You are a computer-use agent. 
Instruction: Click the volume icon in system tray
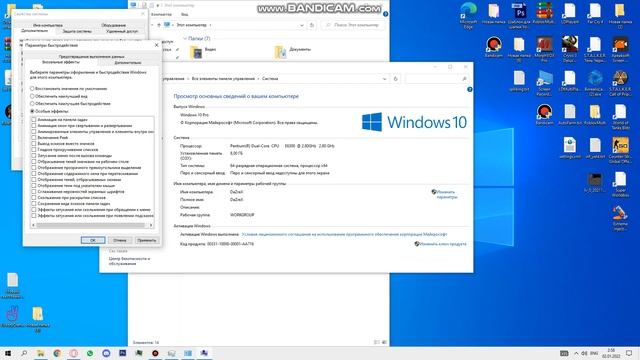(584, 353)
